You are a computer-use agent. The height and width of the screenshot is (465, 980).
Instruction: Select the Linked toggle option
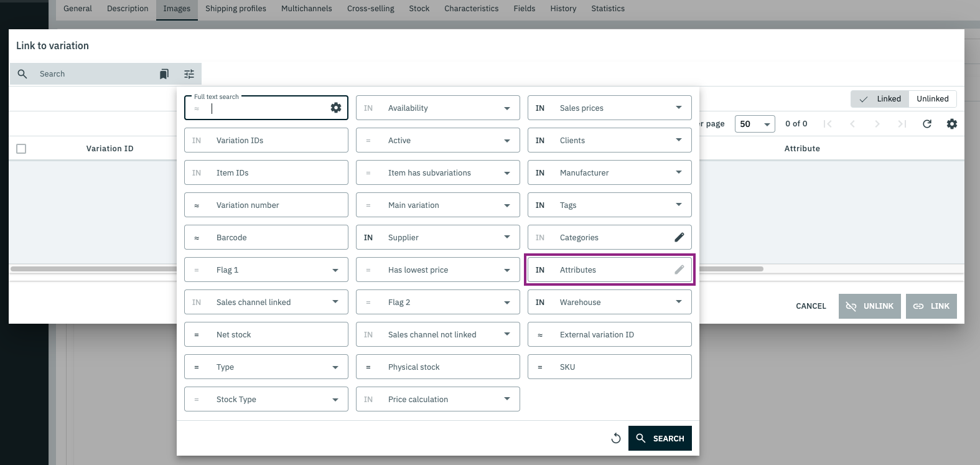point(880,99)
